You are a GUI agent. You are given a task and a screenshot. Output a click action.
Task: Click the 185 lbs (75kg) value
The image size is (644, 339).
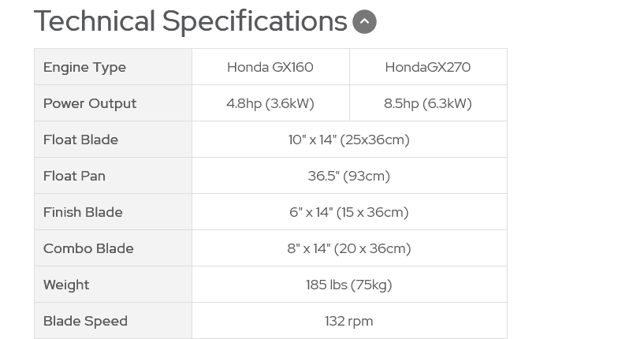tap(349, 285)
